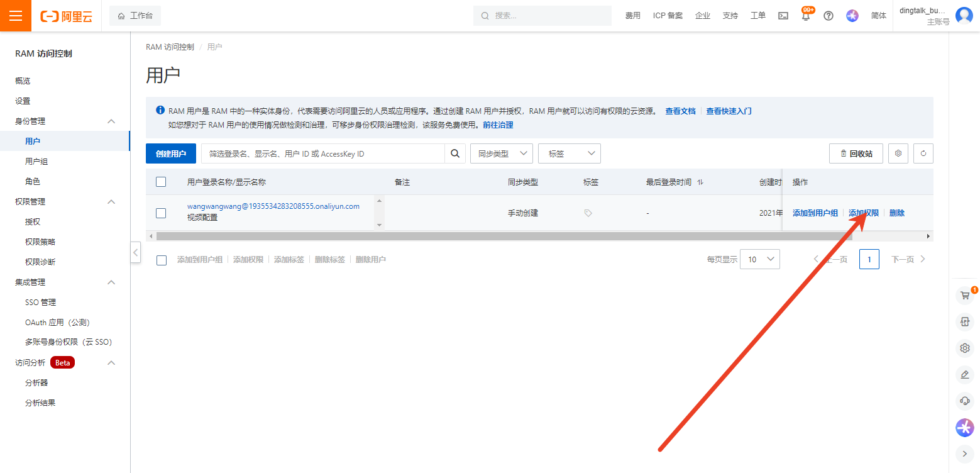The image size is (980, 473).
Task: Open the gear settings icon in right toolbar
Action: click(965, 348)
